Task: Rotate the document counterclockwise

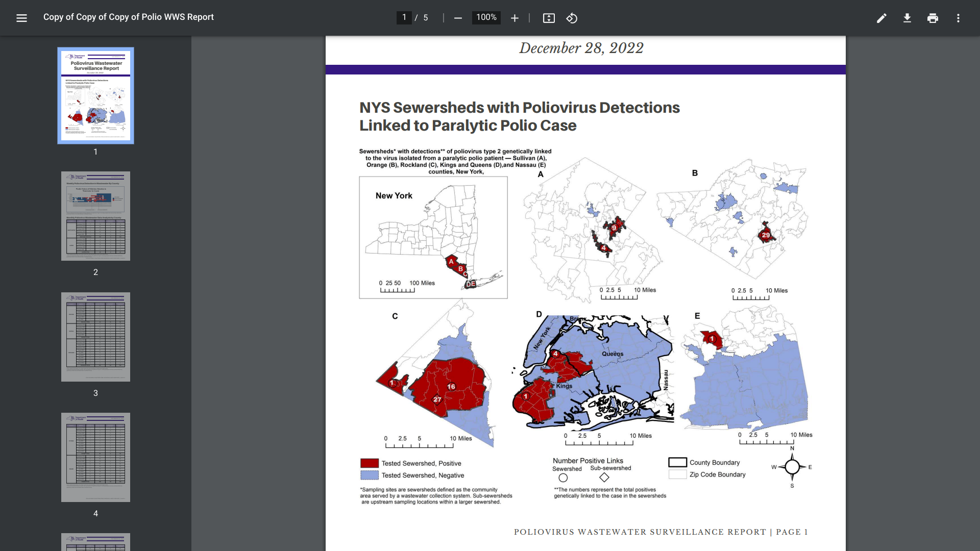Action: pyautogui.click(x=572, y=18)
